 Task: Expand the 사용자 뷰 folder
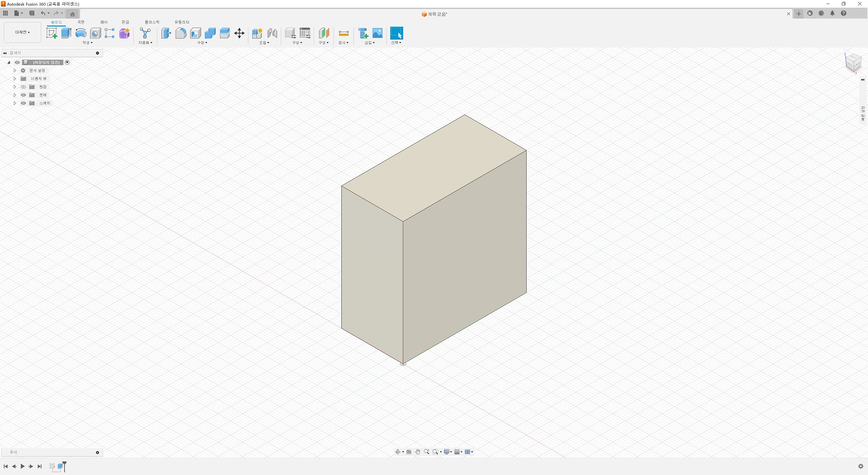coord(14,79)
